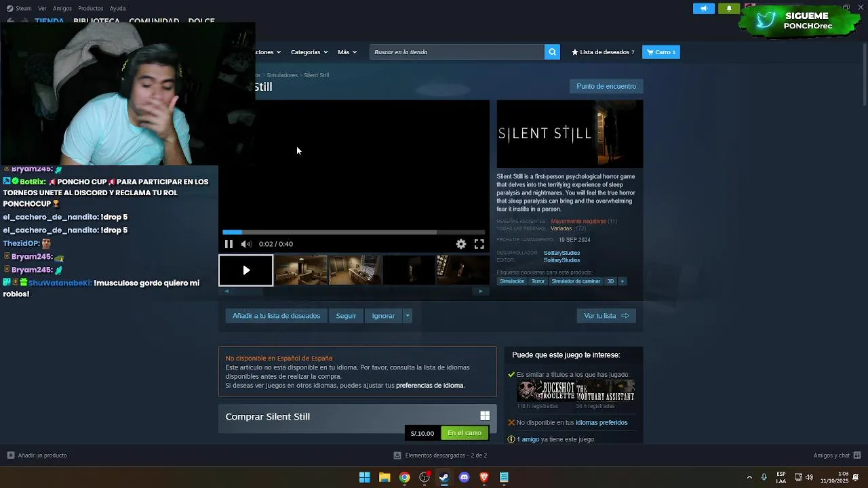
Task: Click the store search magnifier button
Action: 552,52
